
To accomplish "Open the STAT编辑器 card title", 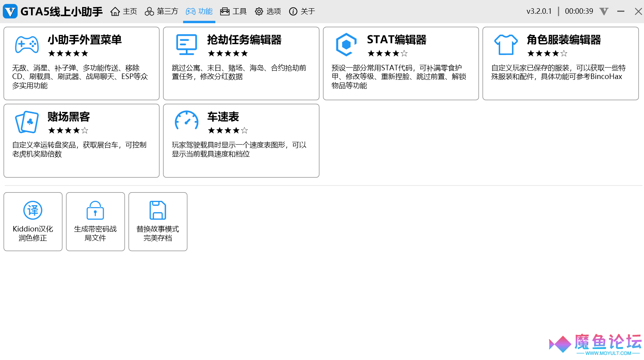I will [396, 40].
